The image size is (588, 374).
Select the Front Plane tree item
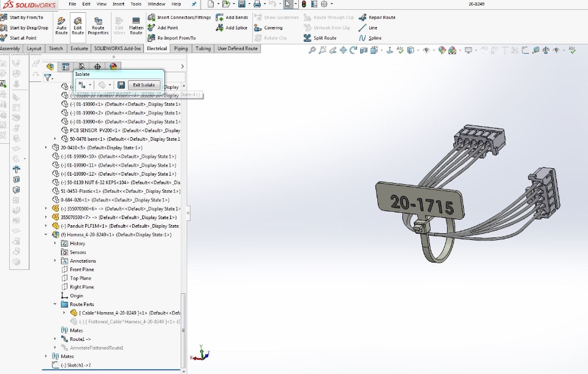[81, 269]
